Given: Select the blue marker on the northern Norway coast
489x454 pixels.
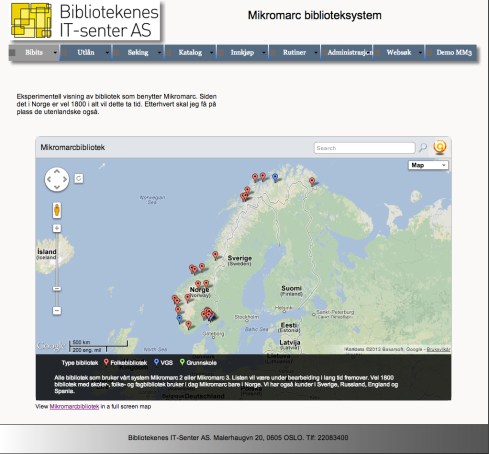Looking at the screenshot, I should pyautogui.click(x=275, y=178).
